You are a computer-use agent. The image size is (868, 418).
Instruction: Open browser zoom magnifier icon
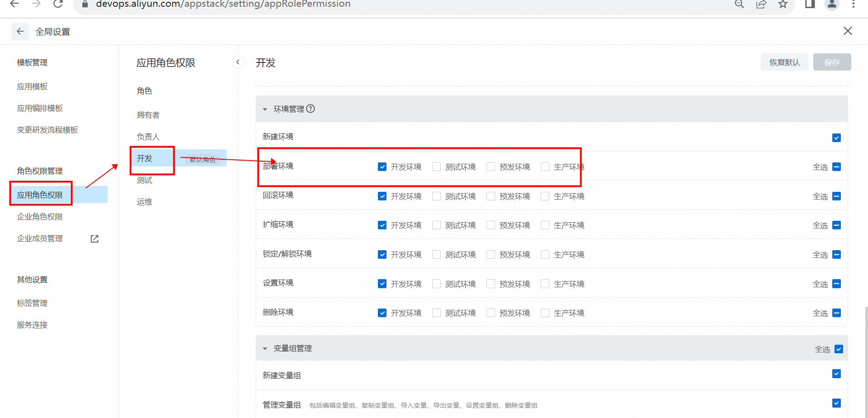click(x=739, y=4)
